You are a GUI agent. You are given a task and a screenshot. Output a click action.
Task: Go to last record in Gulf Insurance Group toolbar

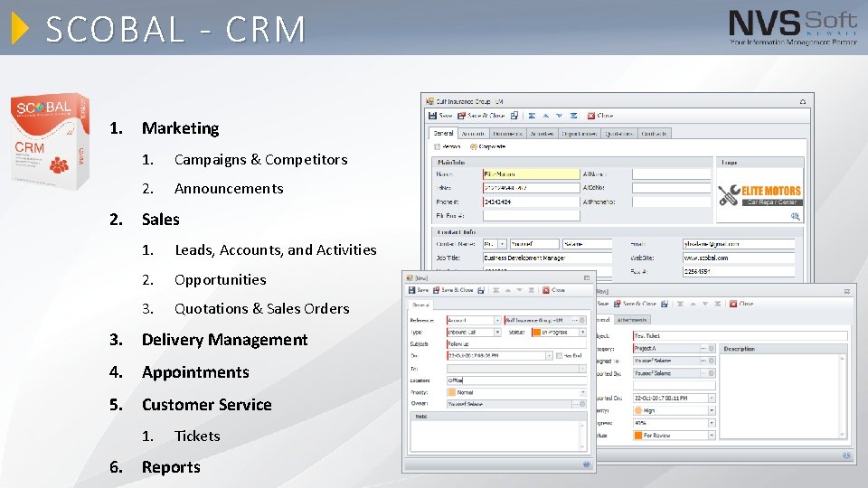[x=573, y=116]
